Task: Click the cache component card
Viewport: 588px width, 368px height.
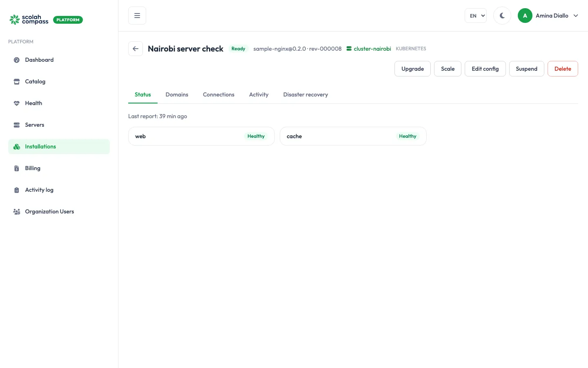Action: [x=353, y=136]
